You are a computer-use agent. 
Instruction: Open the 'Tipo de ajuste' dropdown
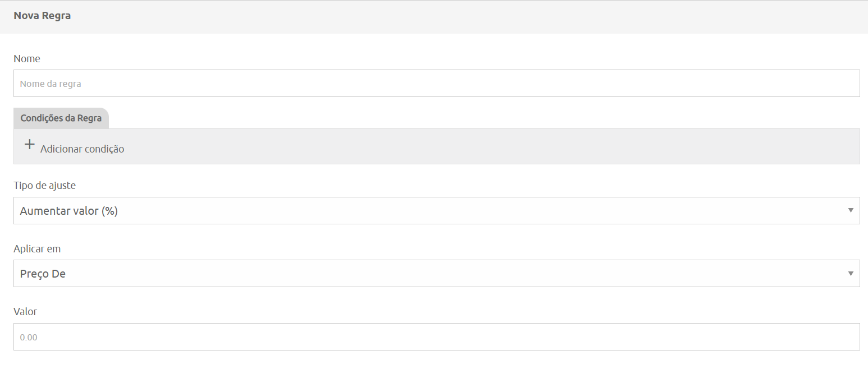point(437,211)
